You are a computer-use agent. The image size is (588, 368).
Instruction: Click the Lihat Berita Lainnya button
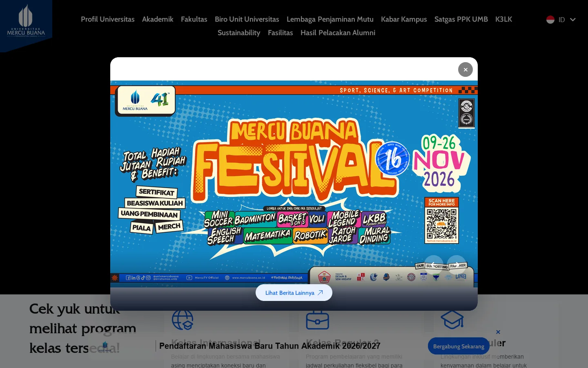pos(294,293)
